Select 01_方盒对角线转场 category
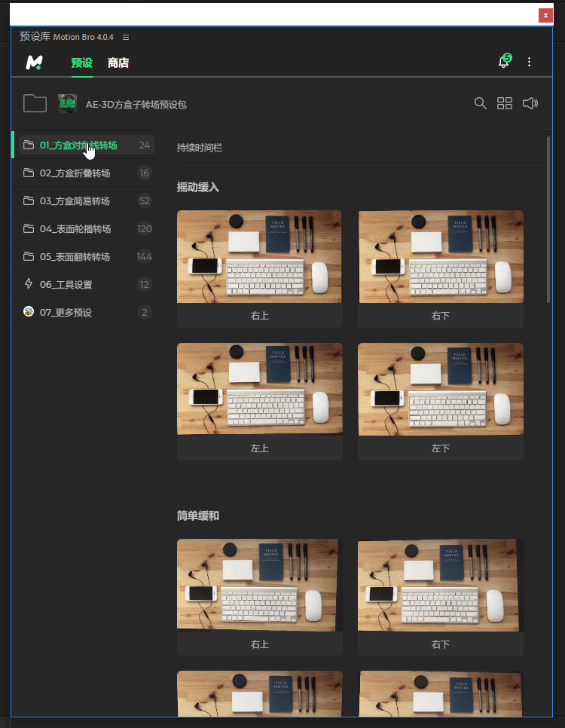Viewport: 565px width, 728px height. (87, 145)
